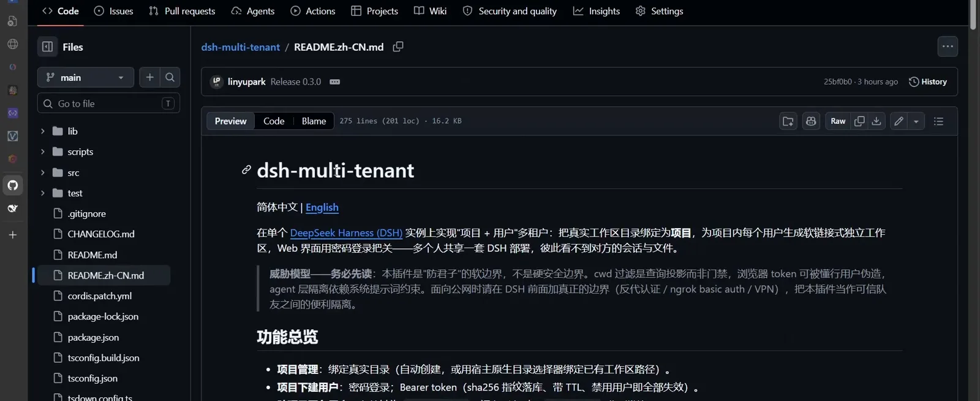The height and width of the screenshot is (401, 980).
Task: Open the Projects tab
Action: coord(374,11)
